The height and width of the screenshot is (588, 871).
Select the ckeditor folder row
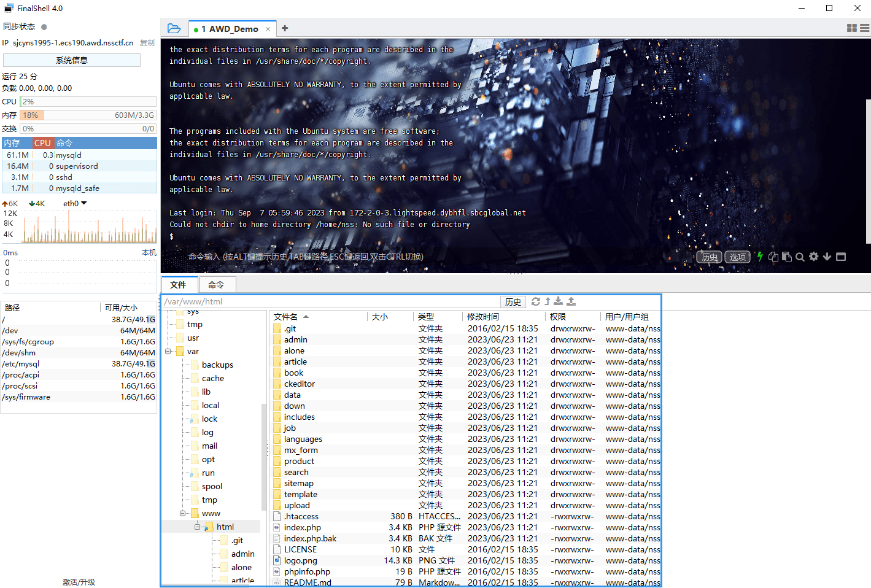466,384
